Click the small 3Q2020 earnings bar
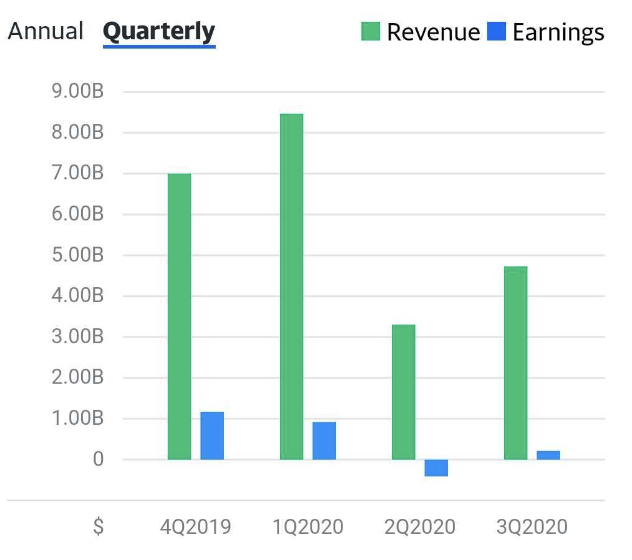Image resolution: width=632 pixels, height=560 pixels. tap(548, 455)
